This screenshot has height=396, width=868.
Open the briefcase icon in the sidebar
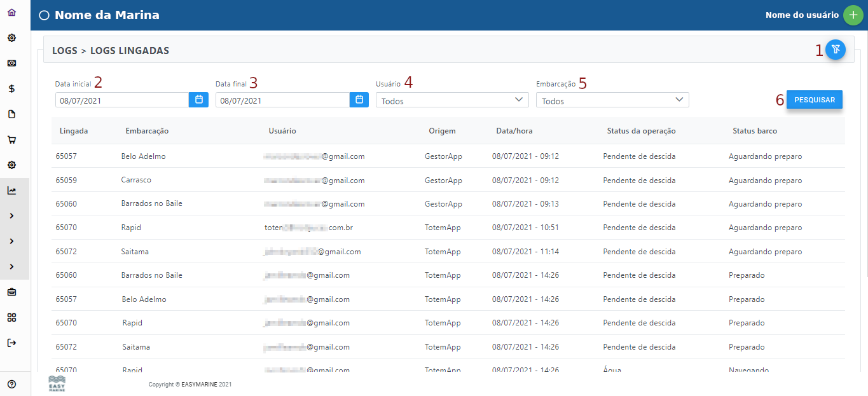pyautogui.click(x=11, y=292)
